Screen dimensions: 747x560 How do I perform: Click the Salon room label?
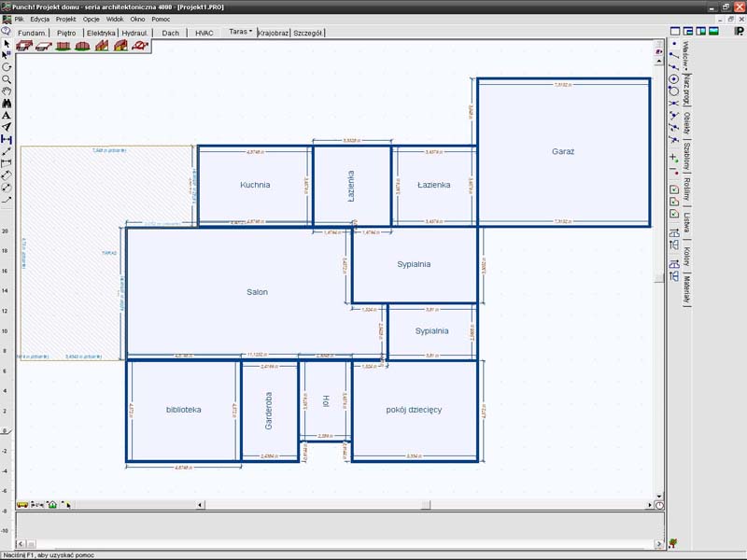(x=257, y=292)
